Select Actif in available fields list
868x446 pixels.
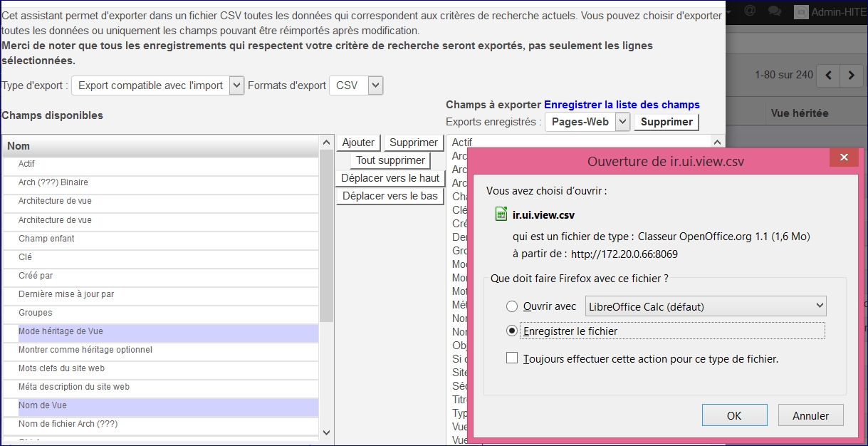[161, 164]
